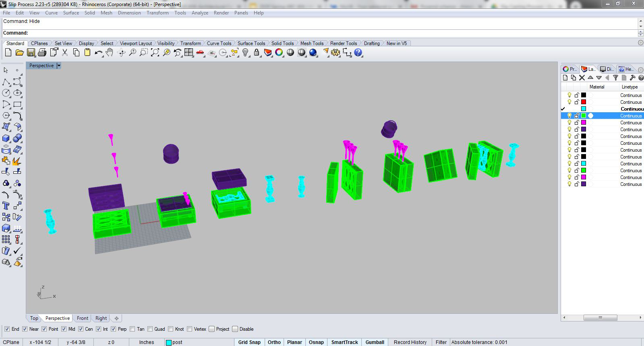Open the layer filter funnel icon
644x346 pixels.
[615, 78]
